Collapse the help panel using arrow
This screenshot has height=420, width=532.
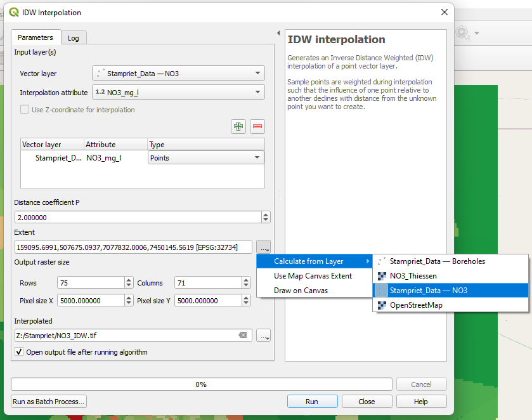pos(278,33)
